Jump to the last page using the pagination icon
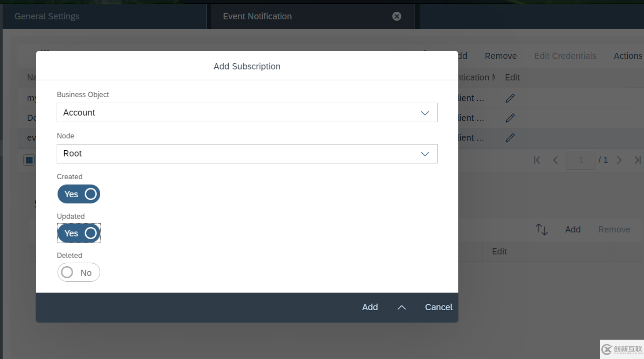The image size is (644, 359). point(637,160)
